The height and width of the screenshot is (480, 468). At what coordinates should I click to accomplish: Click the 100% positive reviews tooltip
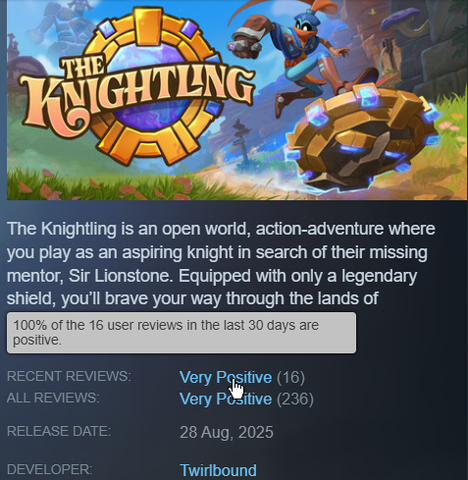pos(181,333)
